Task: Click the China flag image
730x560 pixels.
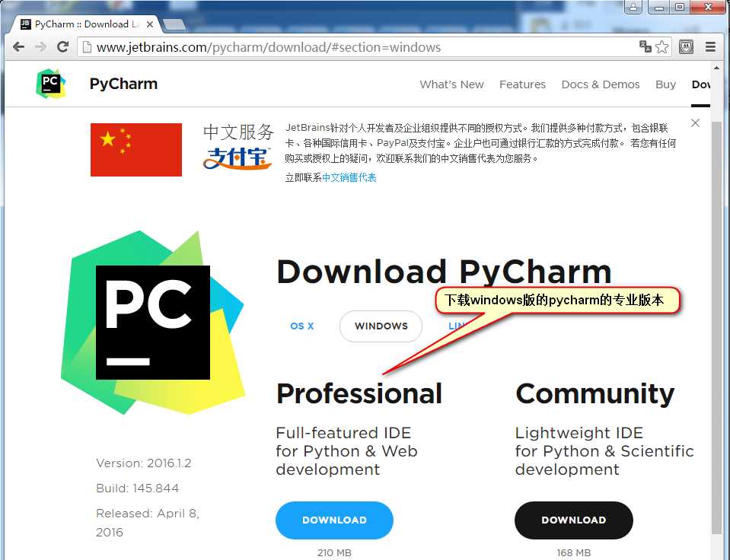Action: point(136,149)
